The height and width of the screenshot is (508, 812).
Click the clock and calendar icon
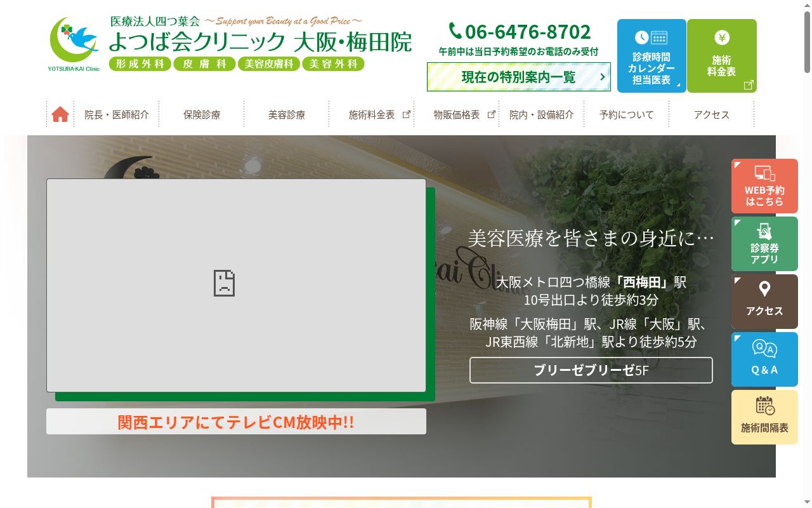pos(652,37)
